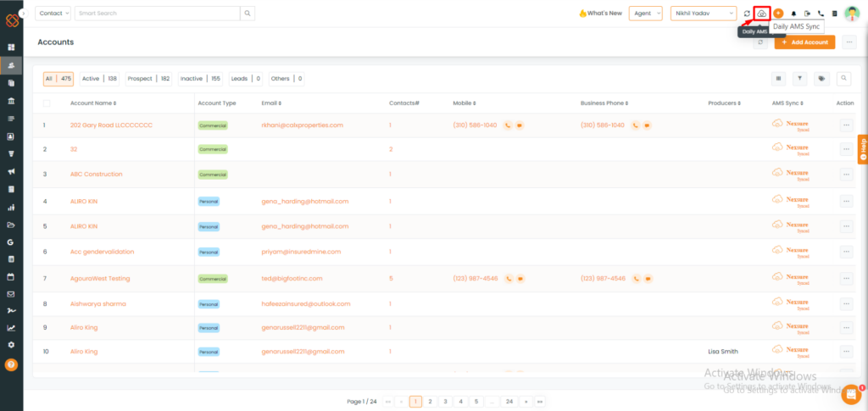Open the open-folder icon in sidebar
The image size is (868, 411).
tap(11, 225)
